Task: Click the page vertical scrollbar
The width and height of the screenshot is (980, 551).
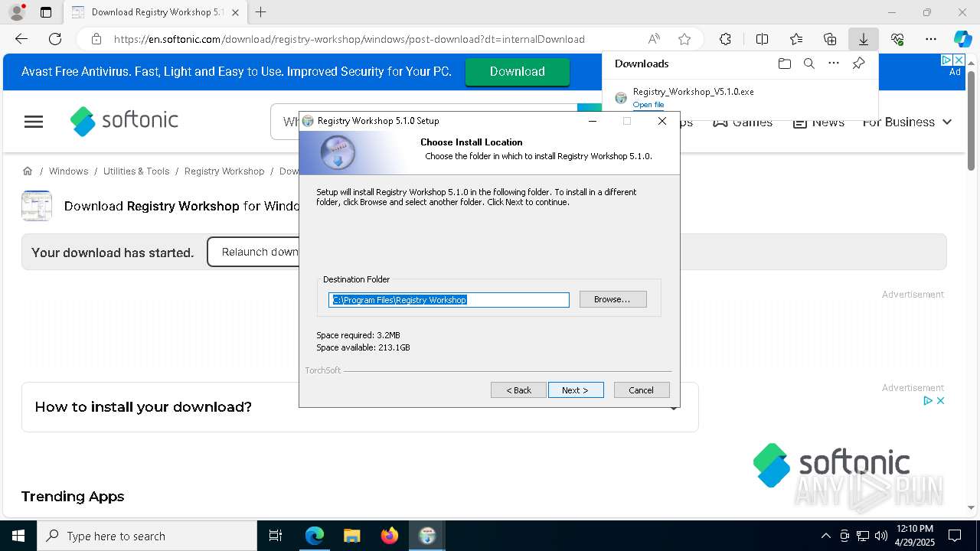Action: 971,120
